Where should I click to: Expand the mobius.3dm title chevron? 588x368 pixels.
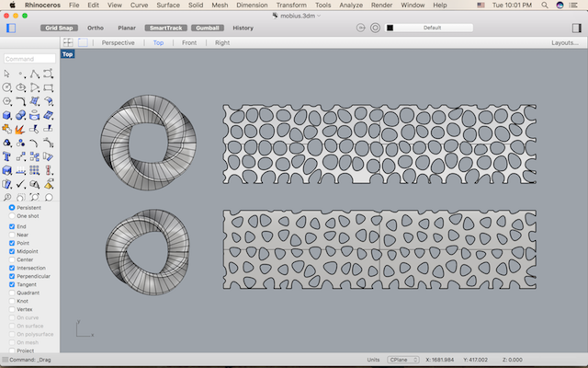coord(319,16)
